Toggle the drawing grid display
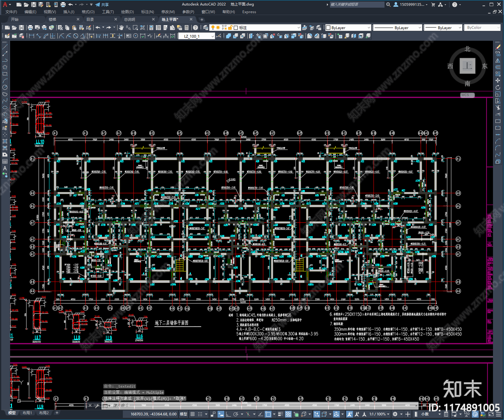The height and width of the screenshot is (420, 504). point(192,414)
